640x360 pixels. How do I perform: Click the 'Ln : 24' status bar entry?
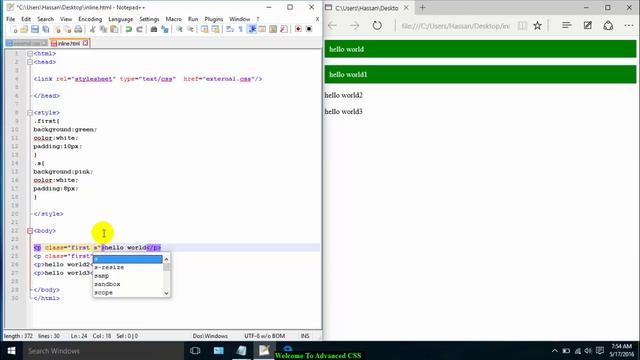[79, 336]
